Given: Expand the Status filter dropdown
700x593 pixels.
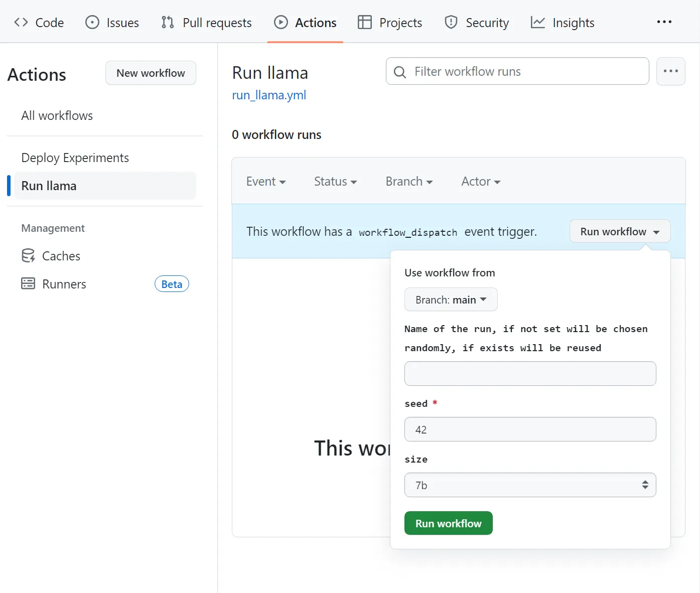Looking at the screenshot, I should click(x=336, y=181).
